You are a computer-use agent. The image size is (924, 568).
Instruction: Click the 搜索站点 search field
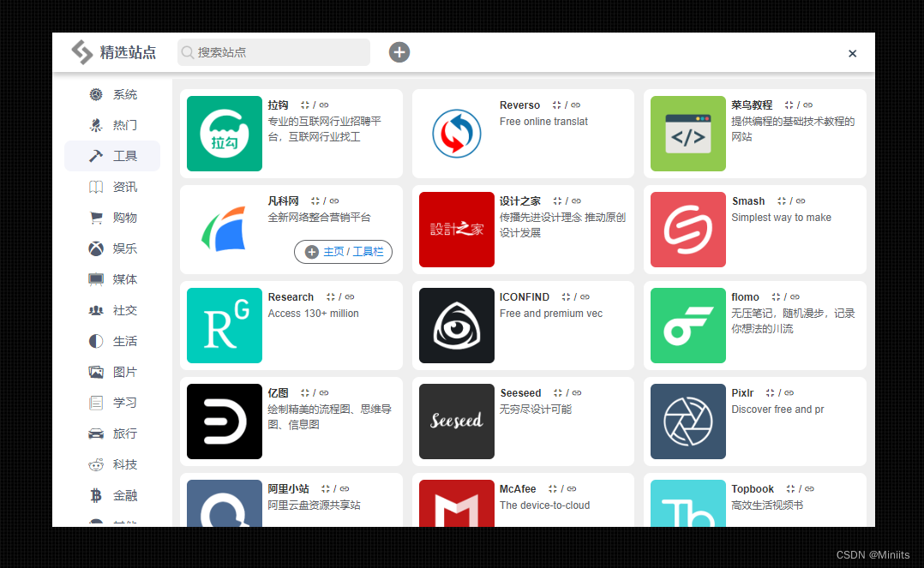(273, 52)
